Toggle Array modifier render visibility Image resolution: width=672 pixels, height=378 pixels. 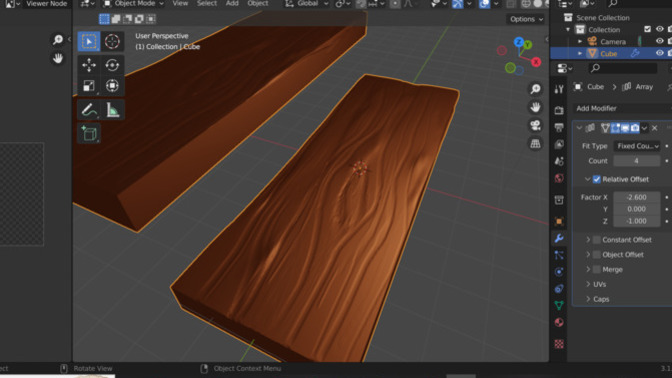click(635, 128)
